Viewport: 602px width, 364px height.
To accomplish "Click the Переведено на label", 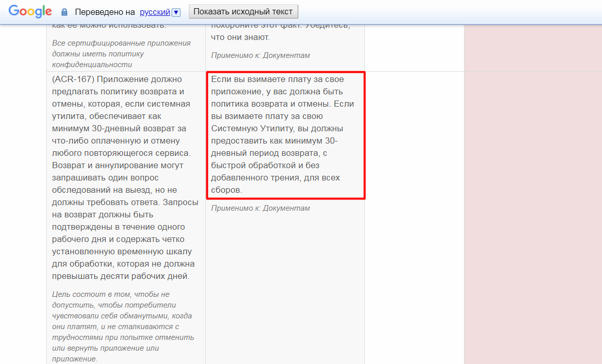I will pyautogui.click(x=105, y=12).
